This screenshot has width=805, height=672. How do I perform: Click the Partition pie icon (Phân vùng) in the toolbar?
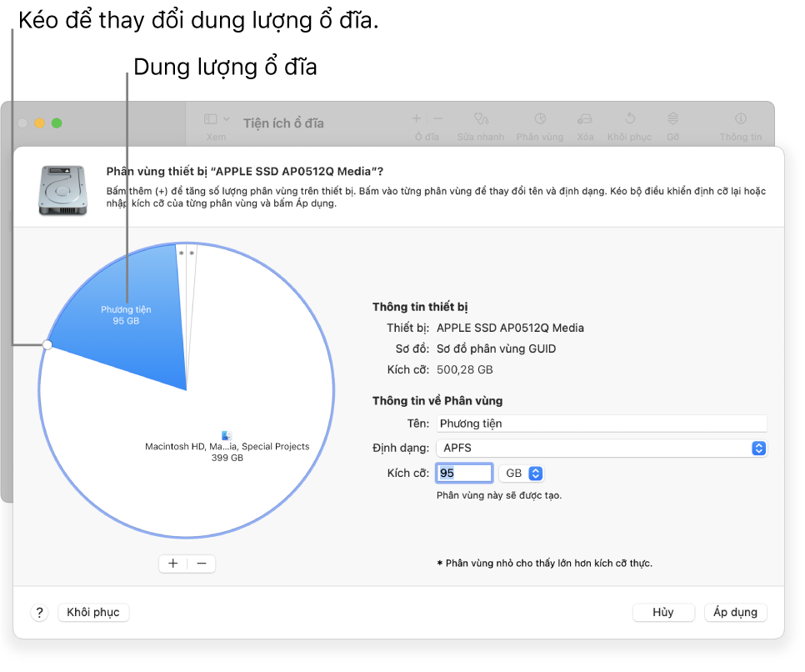click(540, 118)
